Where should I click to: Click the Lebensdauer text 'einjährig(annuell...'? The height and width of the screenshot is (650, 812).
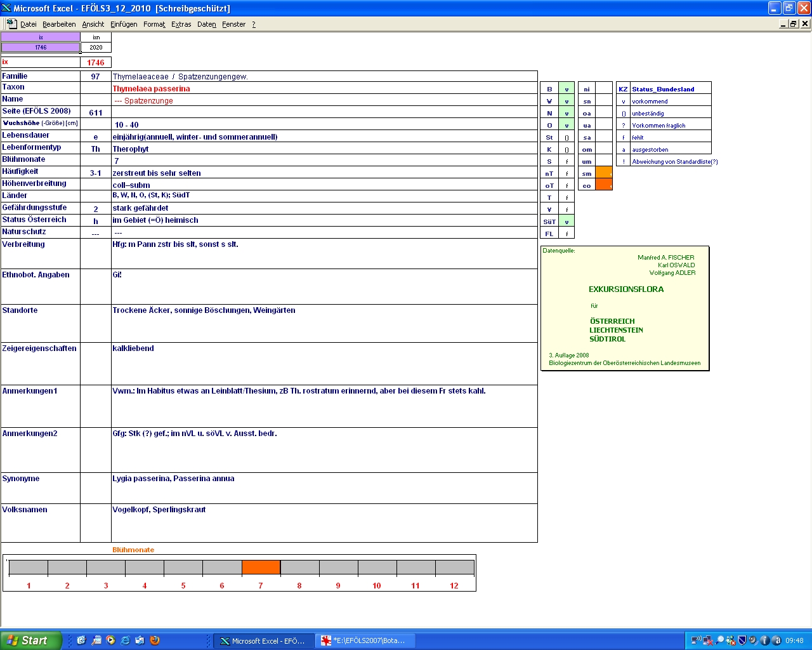coord(195,137)
